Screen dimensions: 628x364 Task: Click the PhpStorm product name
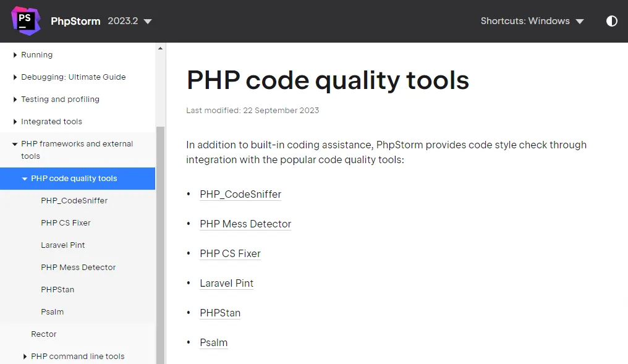click(x=75, y=21)
